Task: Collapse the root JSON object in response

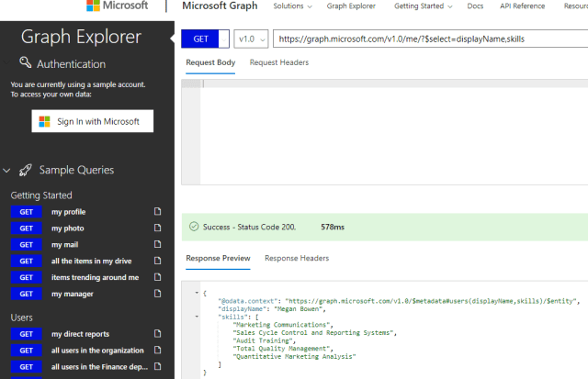Action: pos(197,293)
